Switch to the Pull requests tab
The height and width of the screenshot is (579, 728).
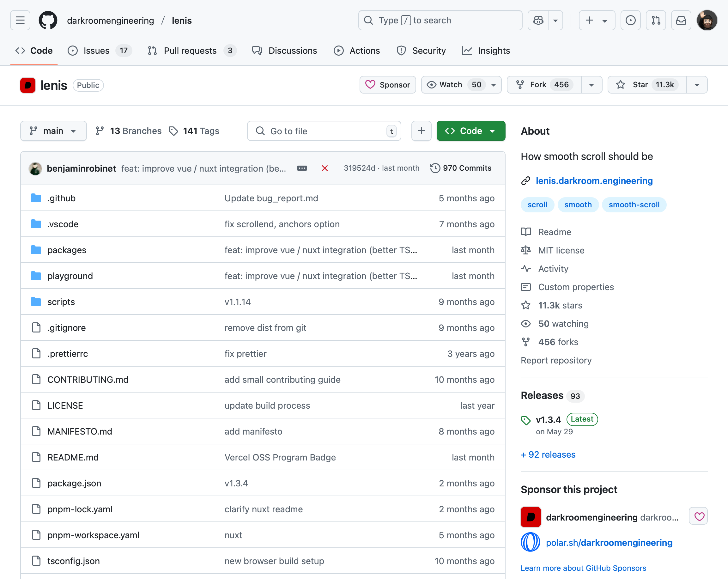pyautogui.click(x=191, y=51)
